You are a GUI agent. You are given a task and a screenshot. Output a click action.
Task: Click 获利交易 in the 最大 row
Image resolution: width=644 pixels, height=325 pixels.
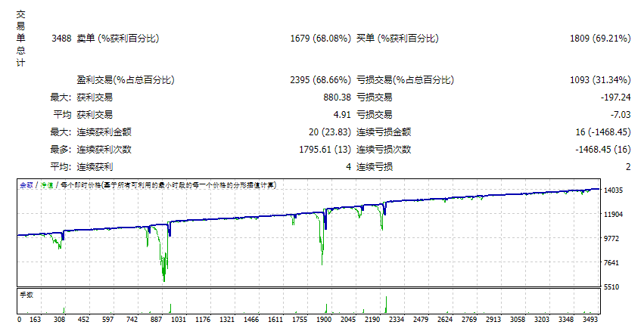click(95, 97)
